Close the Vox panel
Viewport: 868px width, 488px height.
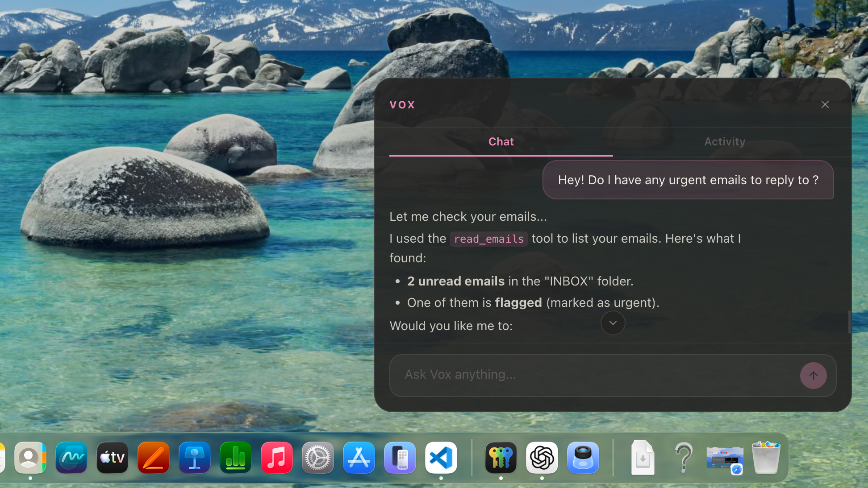tap(825, 104)
